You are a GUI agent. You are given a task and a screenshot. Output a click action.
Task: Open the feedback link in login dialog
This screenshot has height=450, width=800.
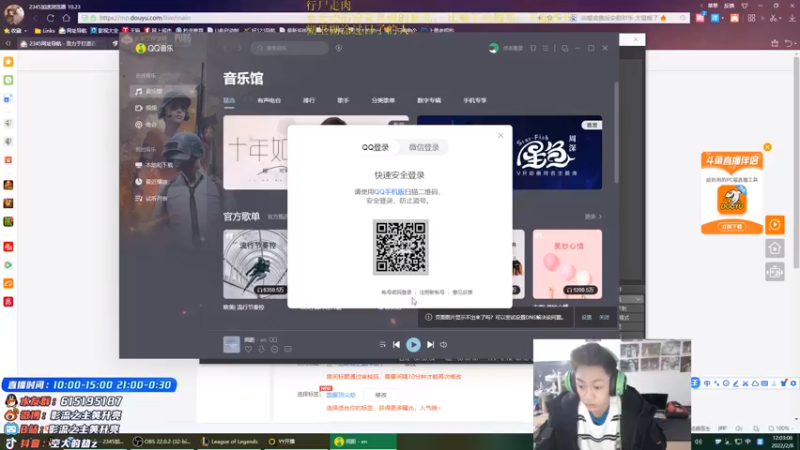coord(462,292)
